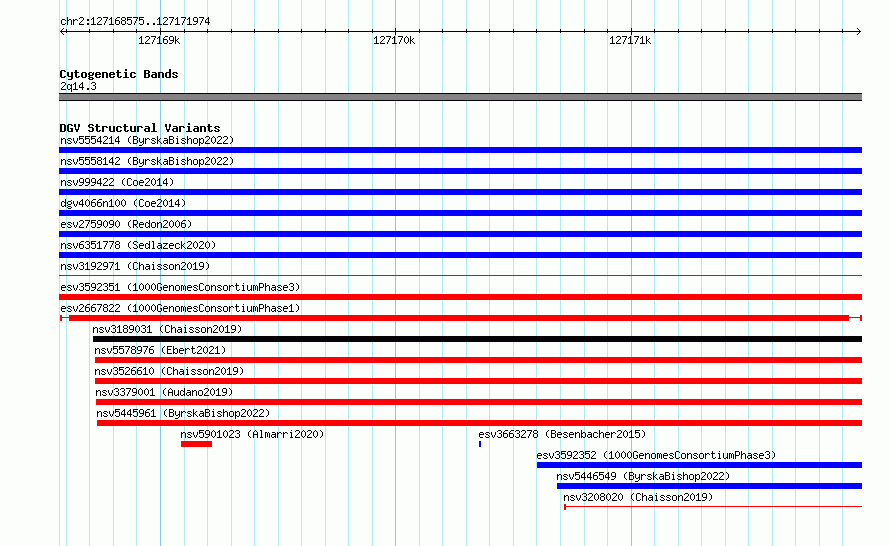Screen dimensions: 890x546
Task: Click the thin red line for nsv3208020
Action: [713, 507]
